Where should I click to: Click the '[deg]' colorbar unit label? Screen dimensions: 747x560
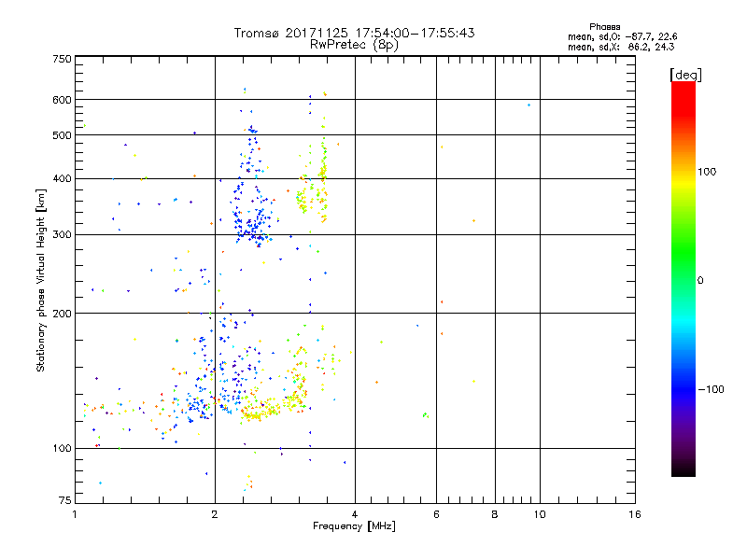pos(685,75)
